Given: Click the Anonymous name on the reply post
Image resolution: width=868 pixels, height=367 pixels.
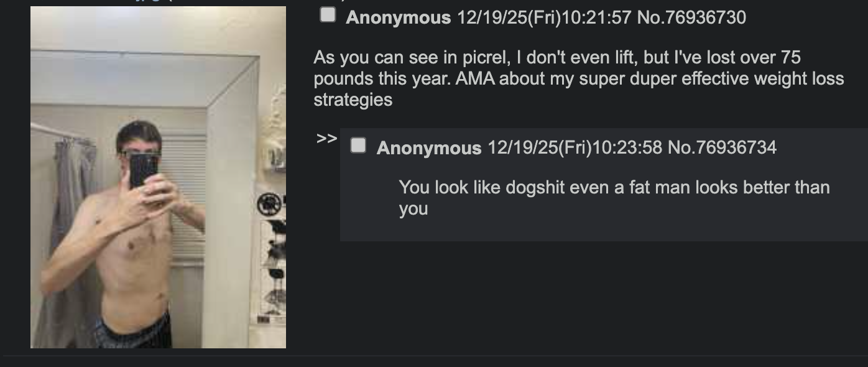Looking at the screenshot, I should tap(429, 148).
